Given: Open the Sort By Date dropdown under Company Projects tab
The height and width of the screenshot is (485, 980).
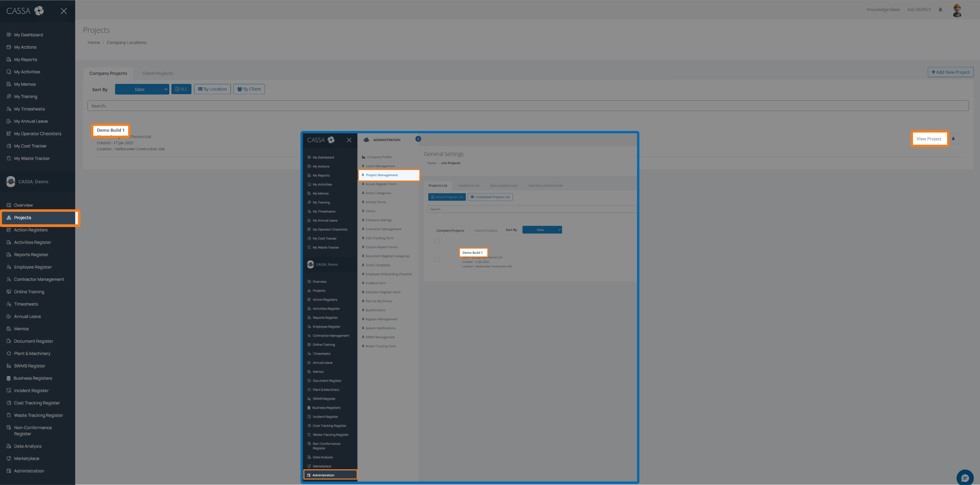Looking at the screenshot, I should click(x=142, y=89).
